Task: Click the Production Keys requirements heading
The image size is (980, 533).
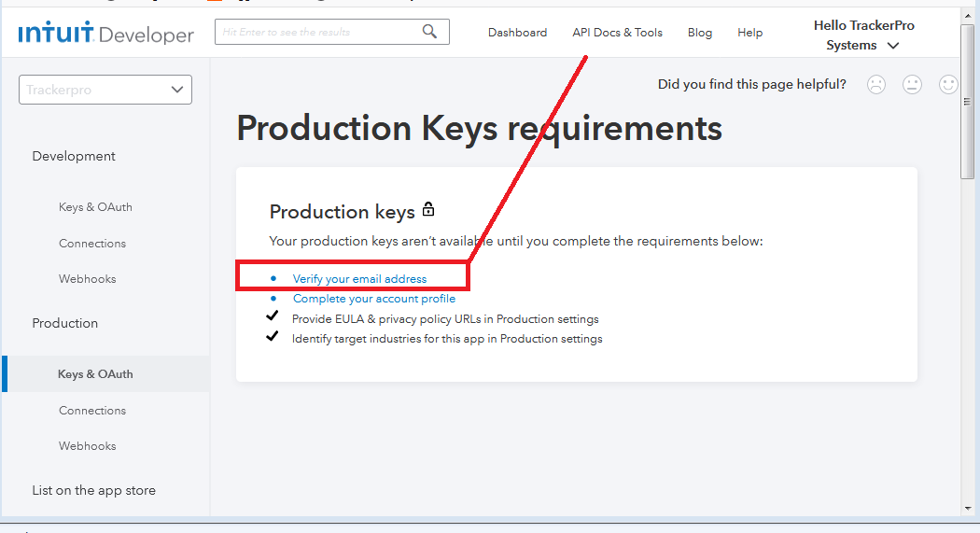Action: (x=480, y=128)
